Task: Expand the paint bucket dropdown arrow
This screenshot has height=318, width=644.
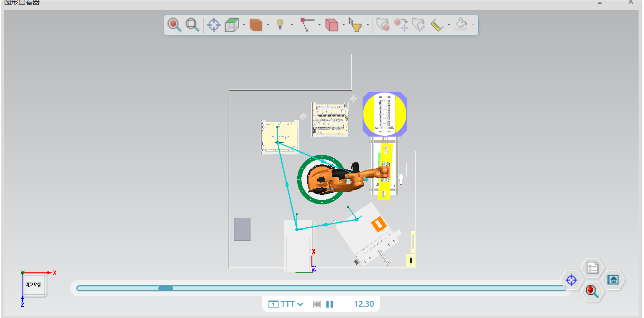Action: pos(473,25)
